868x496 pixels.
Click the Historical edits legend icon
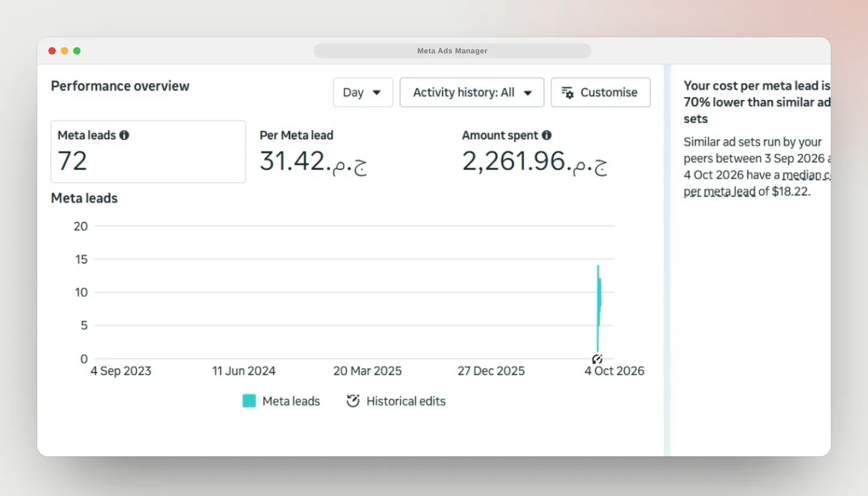coord(353,401)
